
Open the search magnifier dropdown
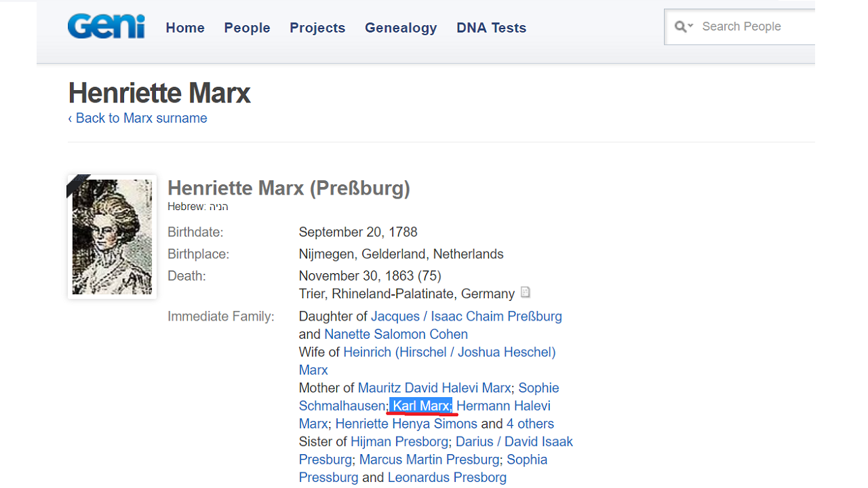tap(684, 27)
